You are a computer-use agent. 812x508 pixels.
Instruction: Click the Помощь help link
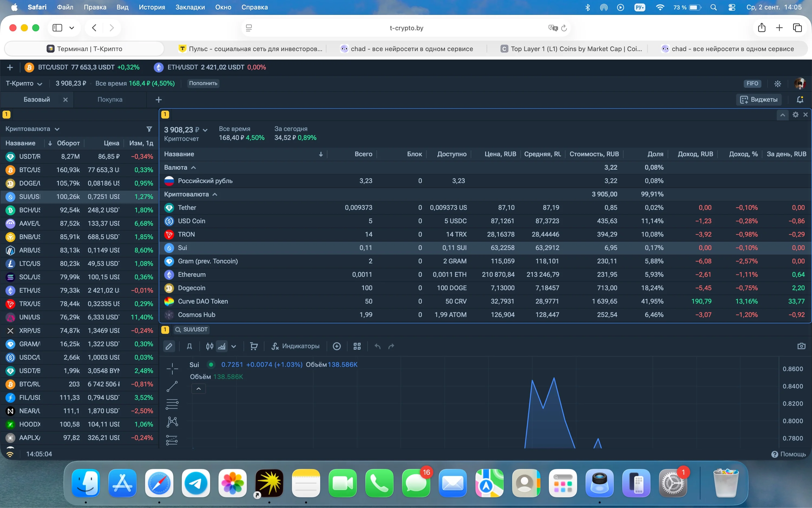(x=788, y=454)
